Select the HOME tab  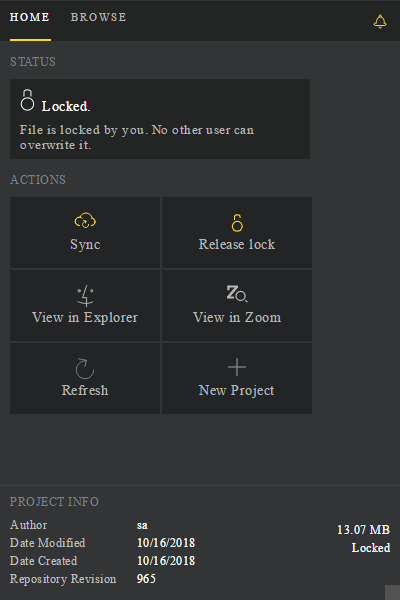30,17
